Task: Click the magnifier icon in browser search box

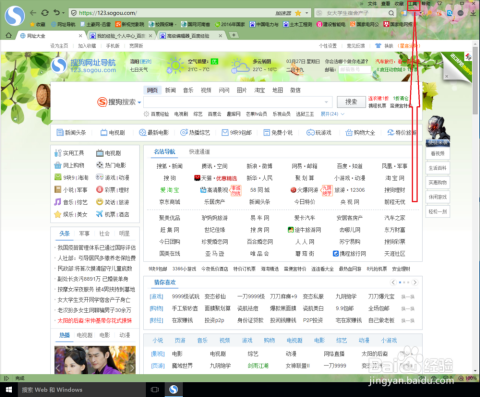Action: 391,13
